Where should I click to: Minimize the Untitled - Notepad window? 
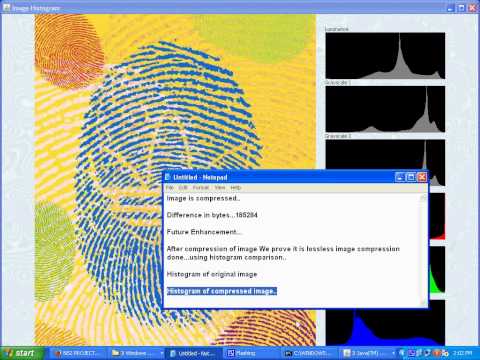pos(400,177)
